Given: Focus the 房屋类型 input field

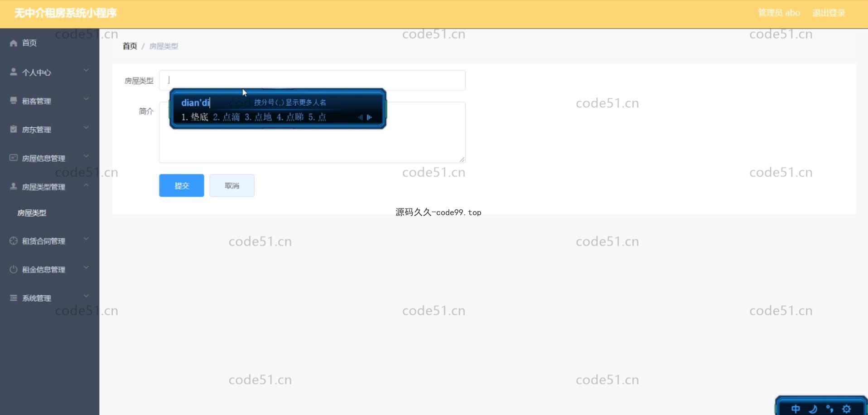Looking at the screenshot, I should pyautogui.click(x=312, y=80).
